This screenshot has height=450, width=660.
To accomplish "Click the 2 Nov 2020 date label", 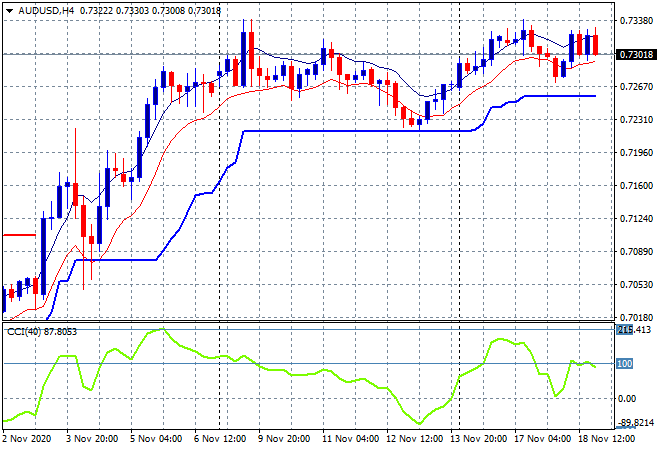I will coord(27,439).
